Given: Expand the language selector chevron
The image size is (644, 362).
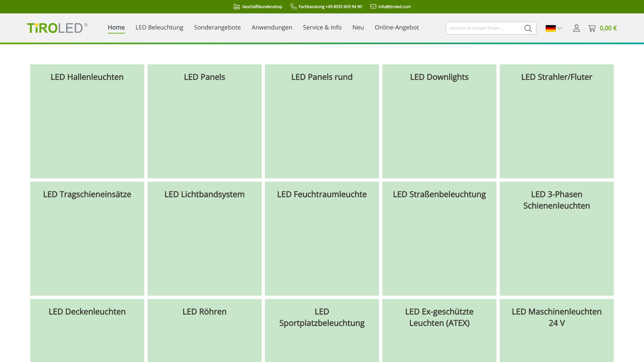Looking at the screenshot, I should (559, 28).
